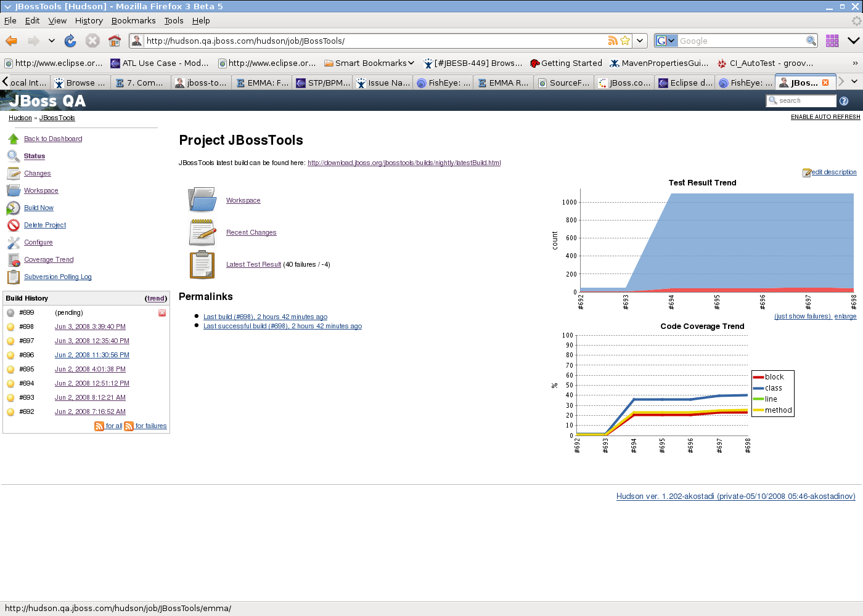Viewport: 863px width, 616px height.
Task: Click the large Recent Changes notepad icon
Action: click(x=202, y=232)
